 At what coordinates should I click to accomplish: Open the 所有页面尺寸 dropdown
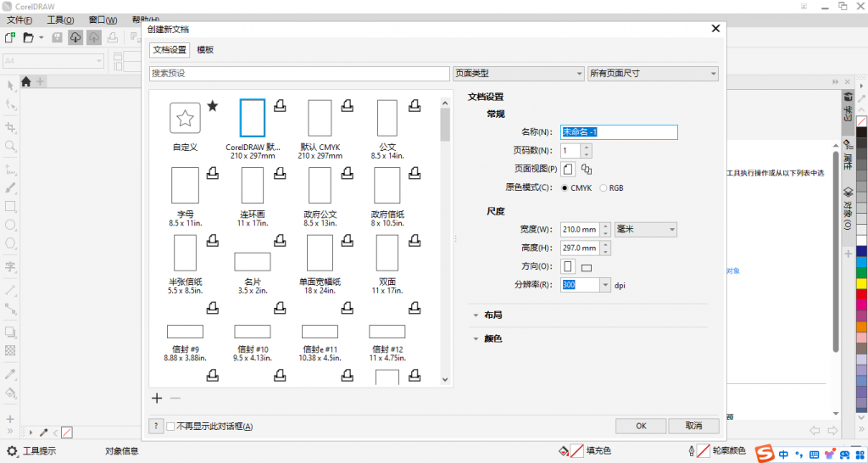[653, 73]
